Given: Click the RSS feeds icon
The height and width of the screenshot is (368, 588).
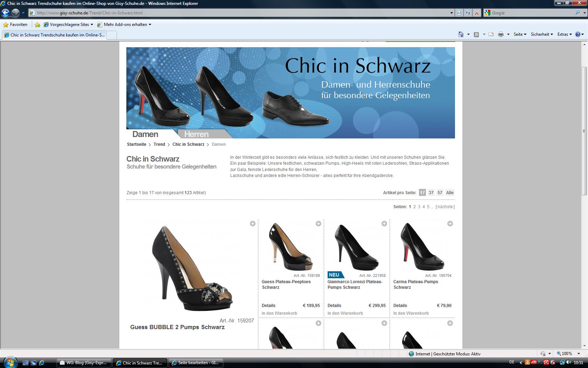Looking at the screenshot, I should click(x=476, y=34).
